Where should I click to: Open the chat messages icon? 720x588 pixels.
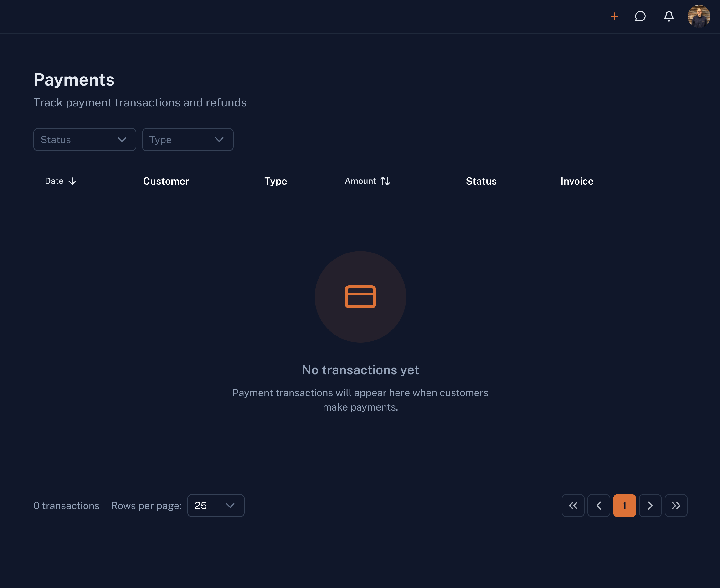[640, 16]
